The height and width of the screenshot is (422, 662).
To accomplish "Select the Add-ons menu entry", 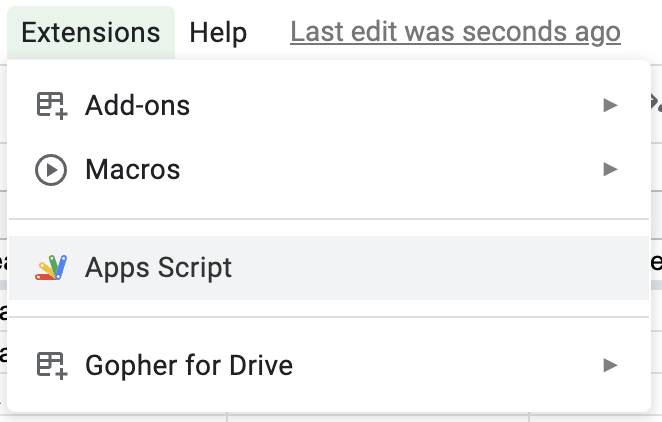I will coord(329,105).
